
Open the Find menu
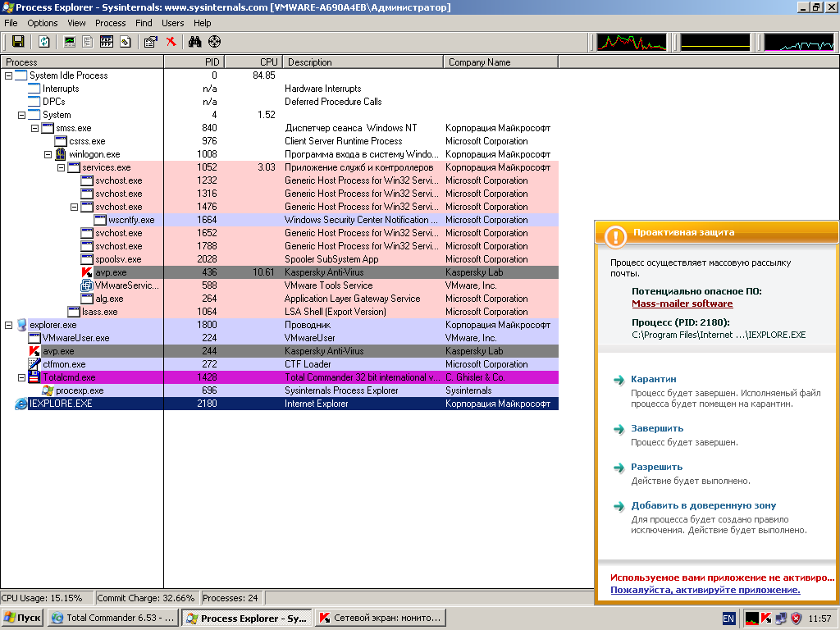[144, 23]
